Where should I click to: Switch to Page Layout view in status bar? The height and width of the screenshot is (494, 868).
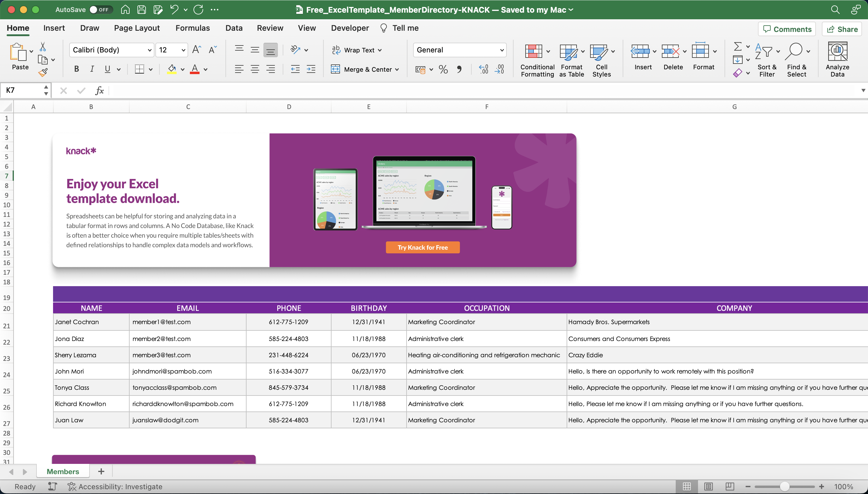(x=708, y=486)
